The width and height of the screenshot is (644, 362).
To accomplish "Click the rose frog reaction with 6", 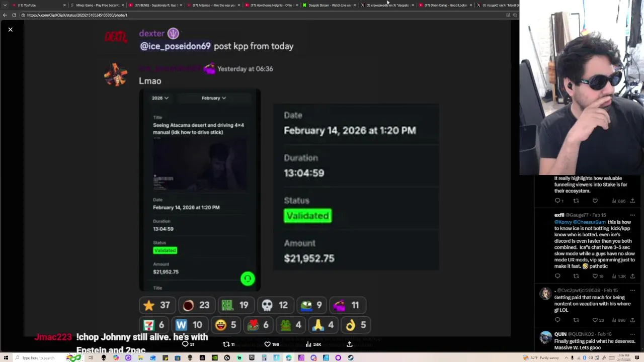I will coord(258,325).
